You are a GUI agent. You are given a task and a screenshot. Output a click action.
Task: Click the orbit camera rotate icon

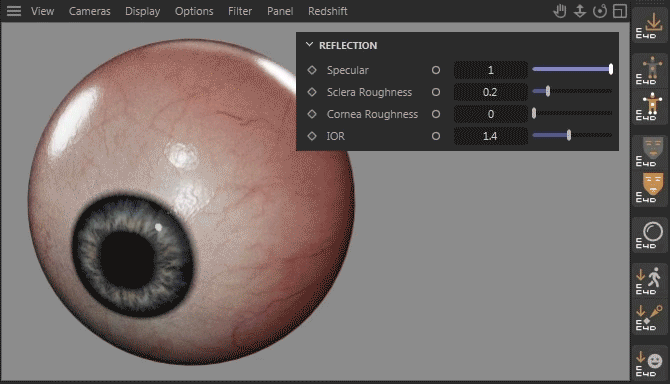(x=600, y=11)
